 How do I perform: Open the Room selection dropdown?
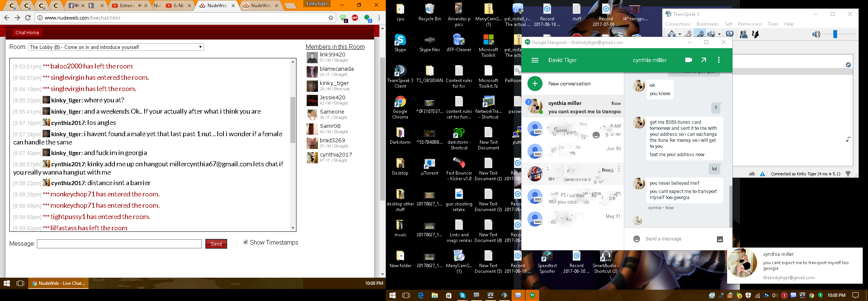[x=116, y=47]
